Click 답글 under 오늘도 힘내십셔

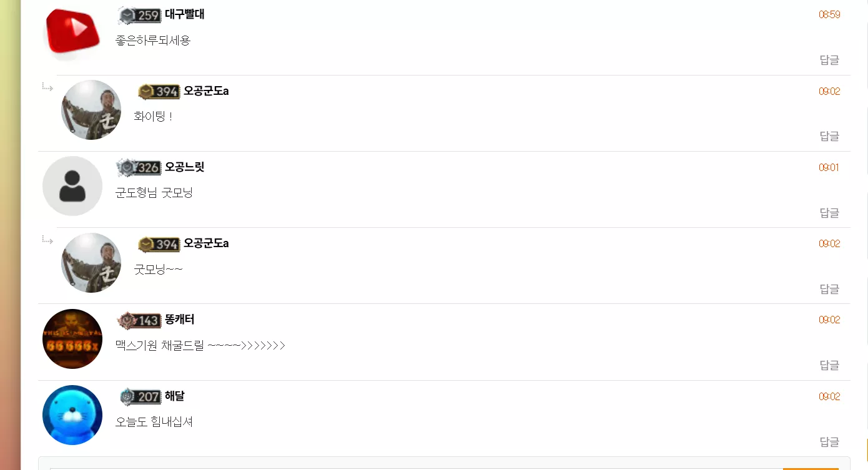(x=829, y=442)
